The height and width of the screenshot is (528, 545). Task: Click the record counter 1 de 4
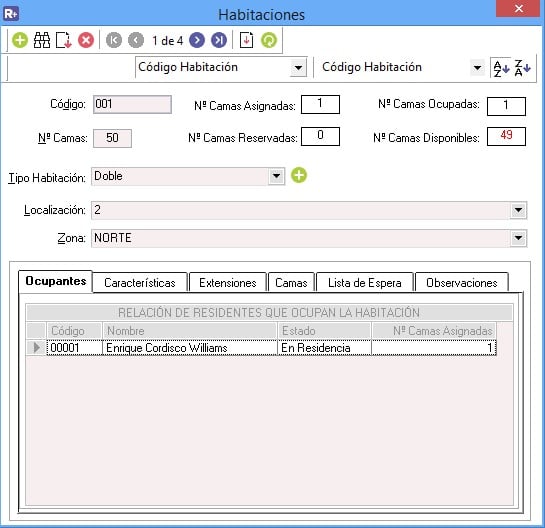[167, 41]
